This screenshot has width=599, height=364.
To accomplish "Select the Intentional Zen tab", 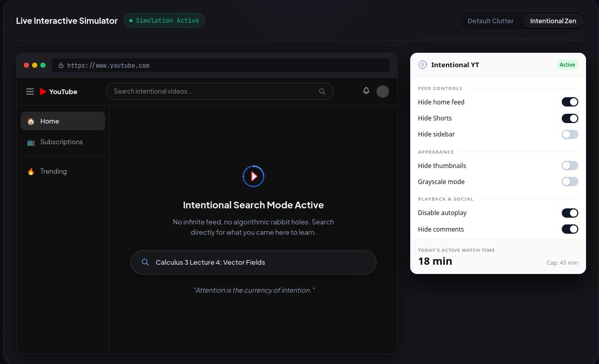I will 553,21.
